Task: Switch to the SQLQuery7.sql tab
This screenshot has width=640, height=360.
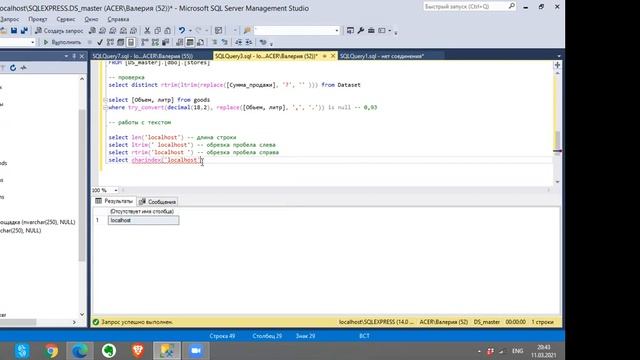Action: pos(142,56)
